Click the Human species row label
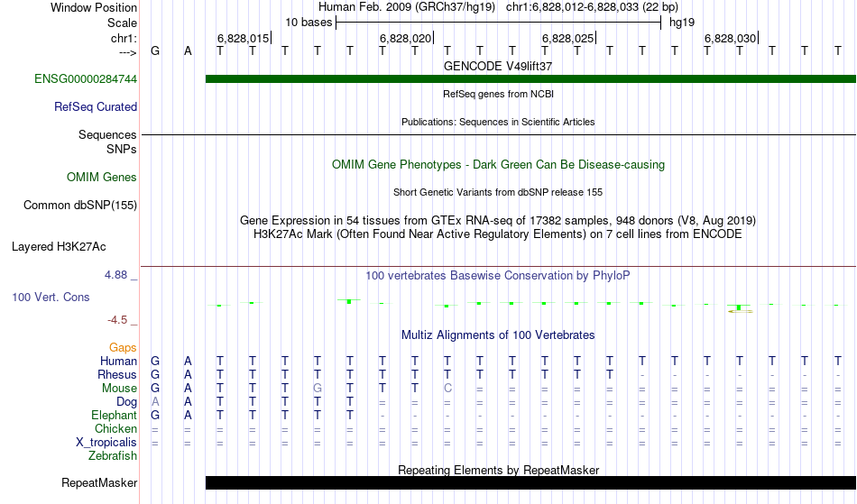This screenshot has height=504, width=857. [x=118, y=362]
